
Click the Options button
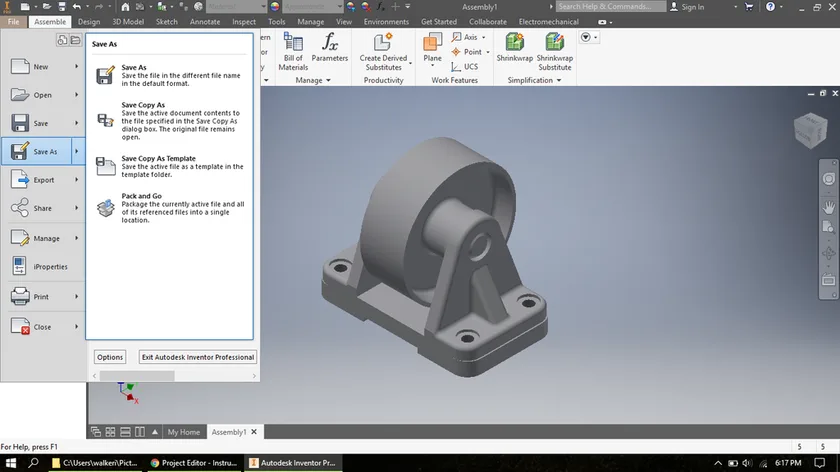pos(110,357)
